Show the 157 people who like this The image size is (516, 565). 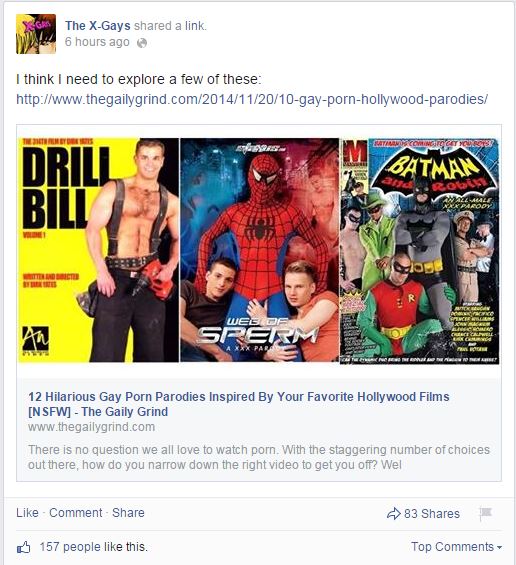[x=94, y=547]
